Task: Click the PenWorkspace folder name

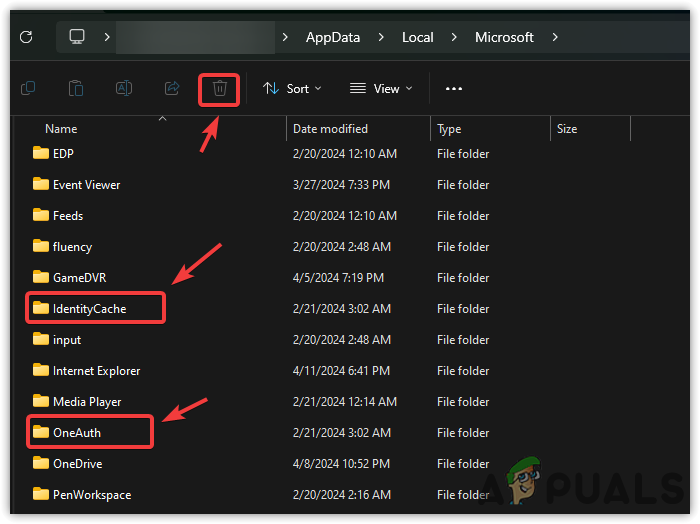Action: [x=92, y=495]
